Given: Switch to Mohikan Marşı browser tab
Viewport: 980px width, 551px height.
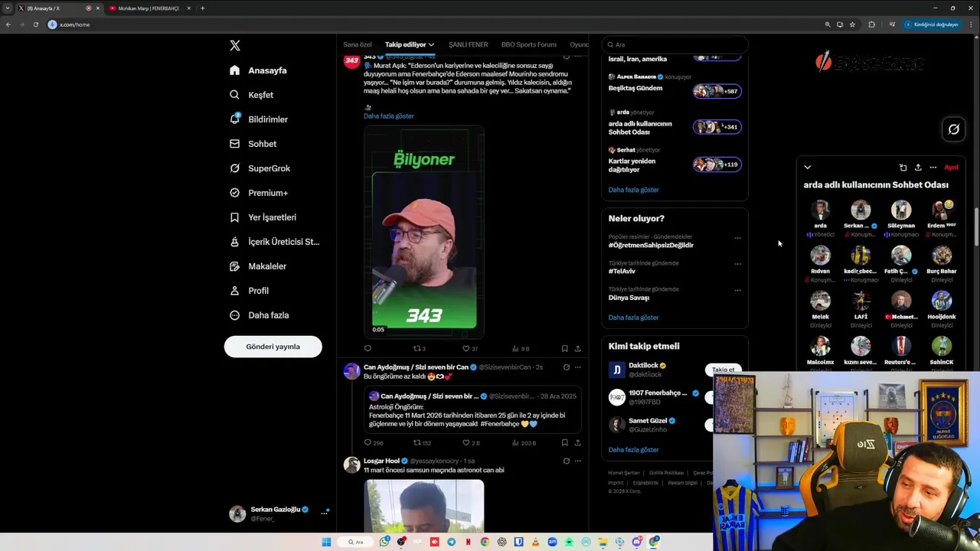Looking at the screenshot, I should click(x=148, y=8).
